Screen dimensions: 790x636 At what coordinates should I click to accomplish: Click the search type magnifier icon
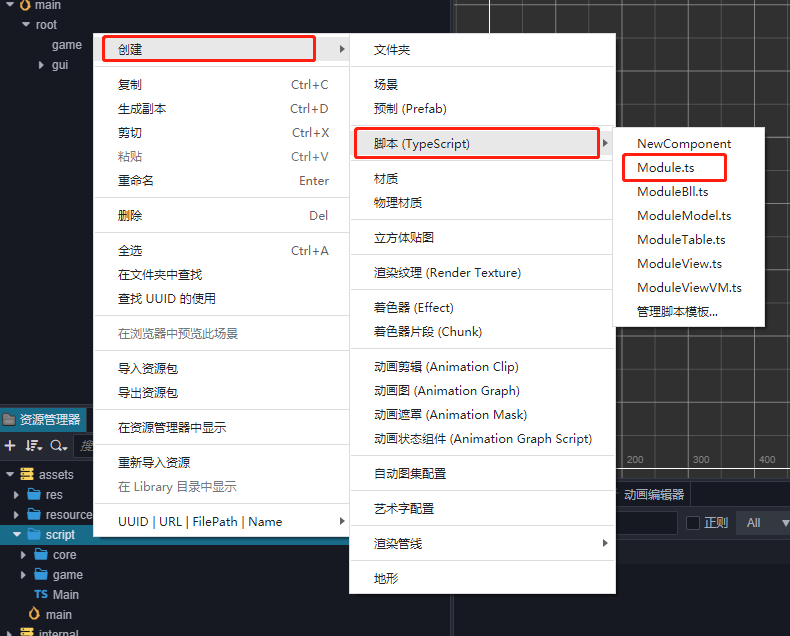click(58, 446)
